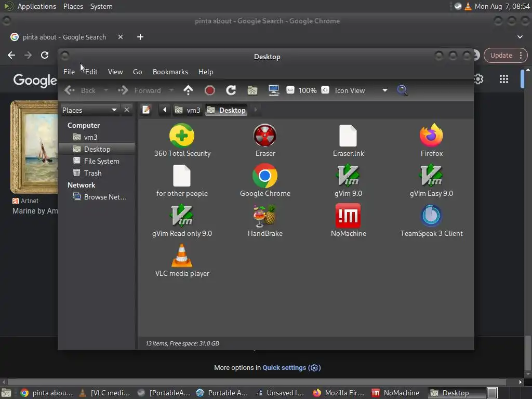
Task: Click the Chrome page reload button
Action: click(45, 55)
